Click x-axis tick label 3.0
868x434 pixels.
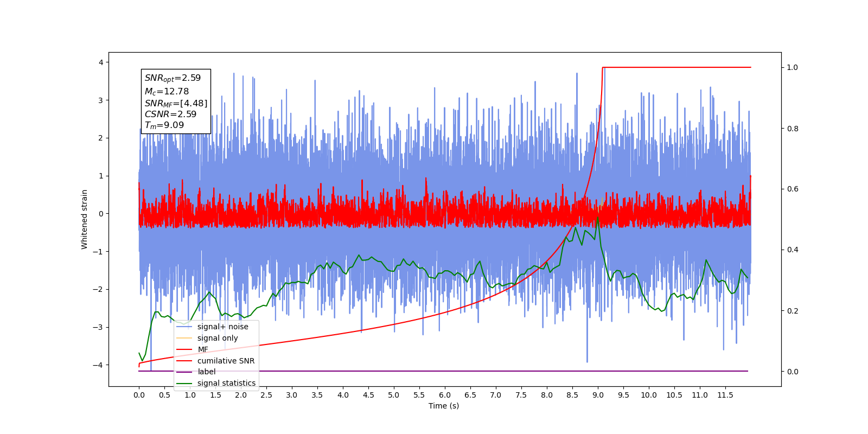[292, 395]
